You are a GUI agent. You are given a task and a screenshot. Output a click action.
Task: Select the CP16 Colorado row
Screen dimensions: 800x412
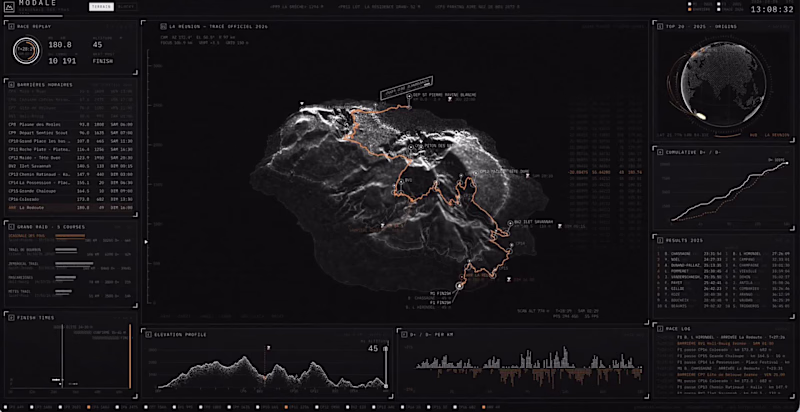[x=71, y=199]
